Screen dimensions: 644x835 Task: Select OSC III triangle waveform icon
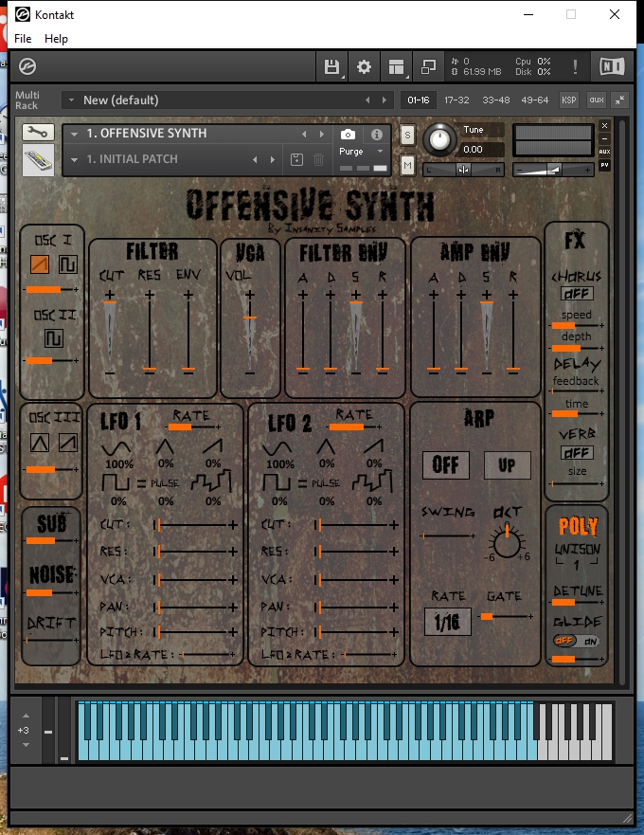[x=40, y=443]
